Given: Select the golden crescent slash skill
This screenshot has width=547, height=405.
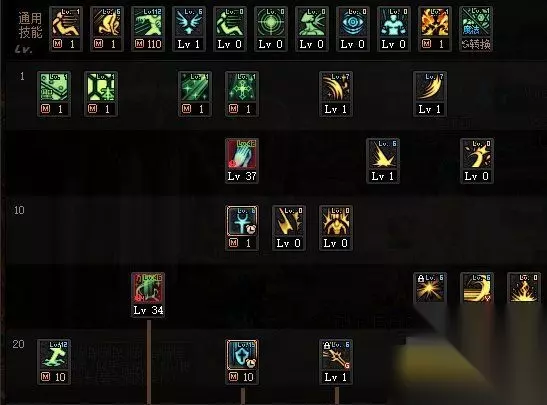Looking at the screenshot, I should click(477, 288).
